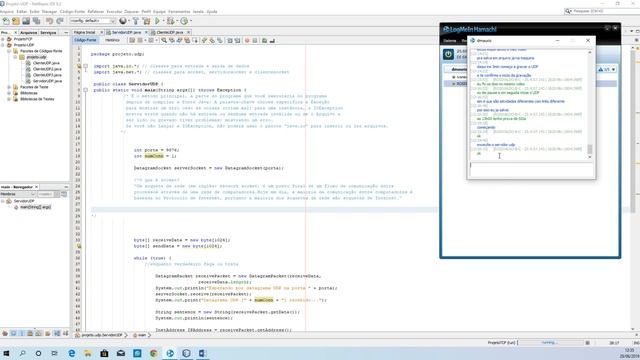640x360 pixels.
Task: Collapse the ProjetoUDP project node
Action: click(3, 45)
